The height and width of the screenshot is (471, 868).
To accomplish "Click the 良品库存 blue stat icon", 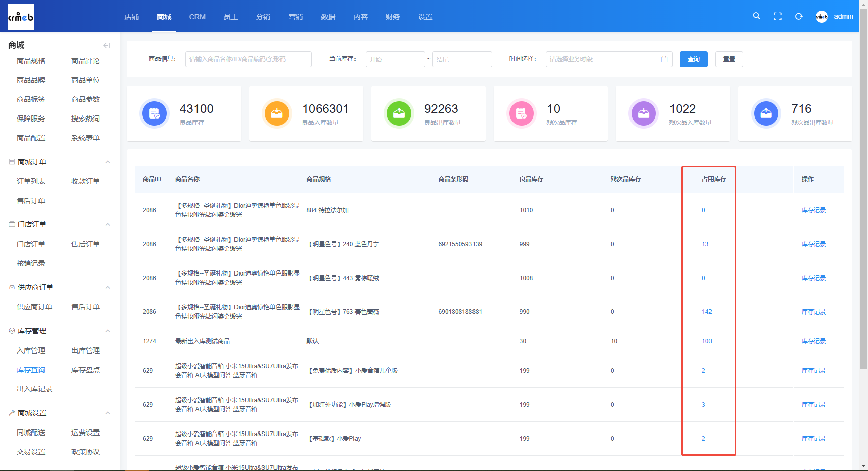I will point(154,113).
